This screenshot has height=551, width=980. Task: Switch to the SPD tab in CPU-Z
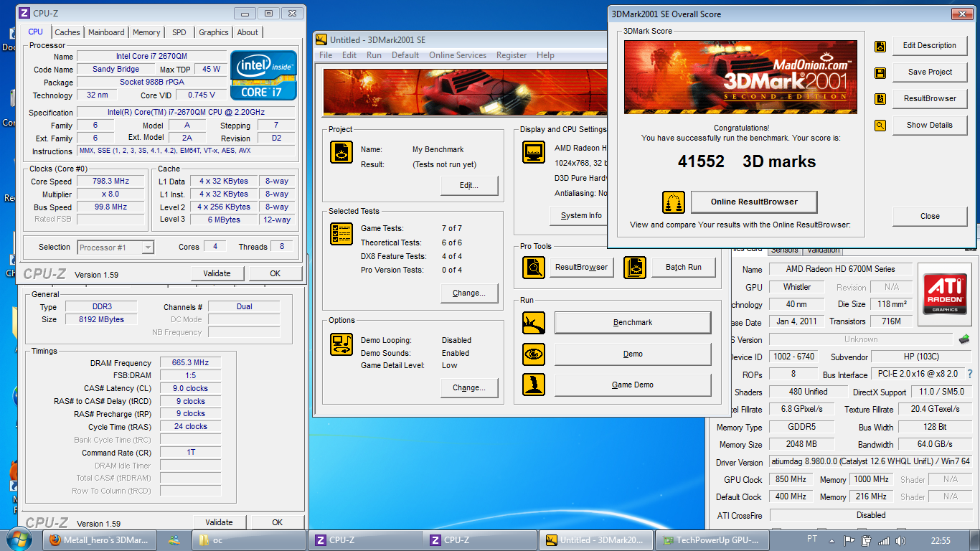tap(179, 32)
